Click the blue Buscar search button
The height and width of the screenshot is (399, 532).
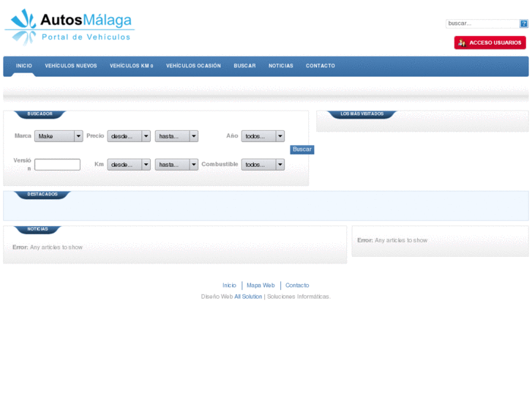pyautogui.click(x=302, y=150)
